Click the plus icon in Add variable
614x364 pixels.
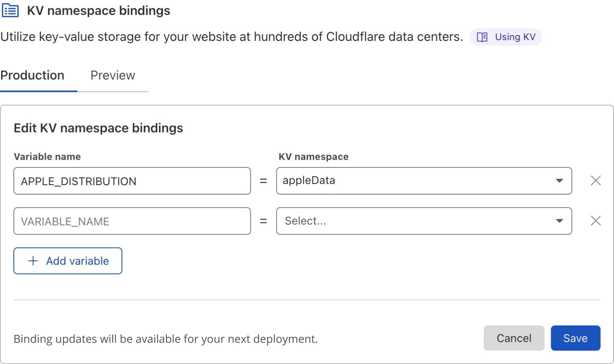[x=33, y=261]
